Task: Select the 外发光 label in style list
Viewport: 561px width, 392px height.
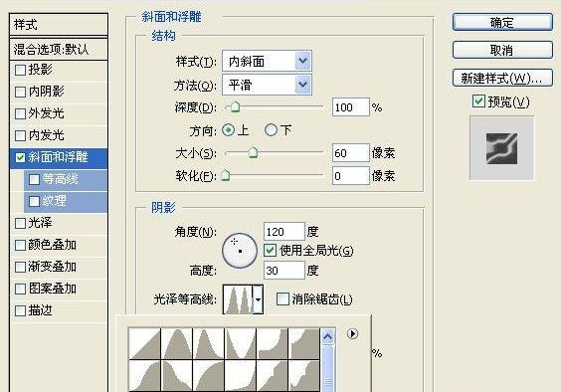Action: tap(46, 113)
